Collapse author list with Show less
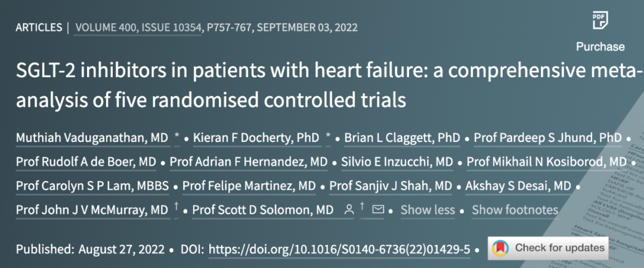The width and height of the screenshot is (644, 268). tap(428, 210)
